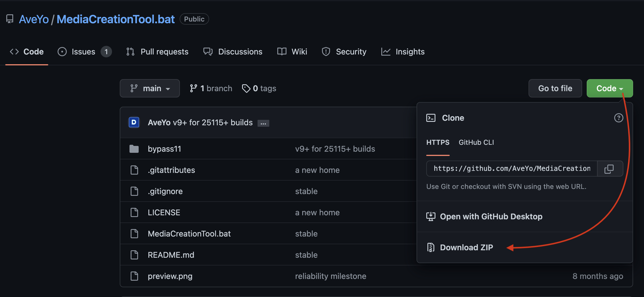Image resolution: width=644 pixels, height=297 pixels.
Task: Open the 'stable' commit for README.md
Action: [307, 255]
